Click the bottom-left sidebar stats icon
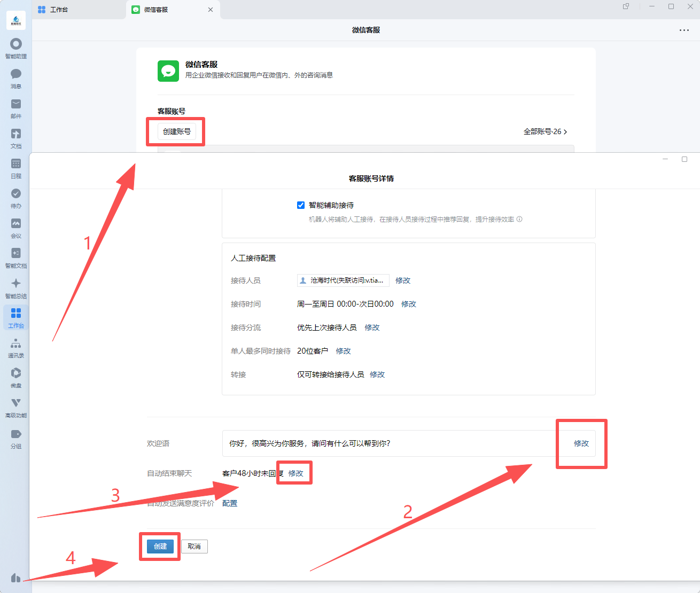 click(x=15, y=578)
